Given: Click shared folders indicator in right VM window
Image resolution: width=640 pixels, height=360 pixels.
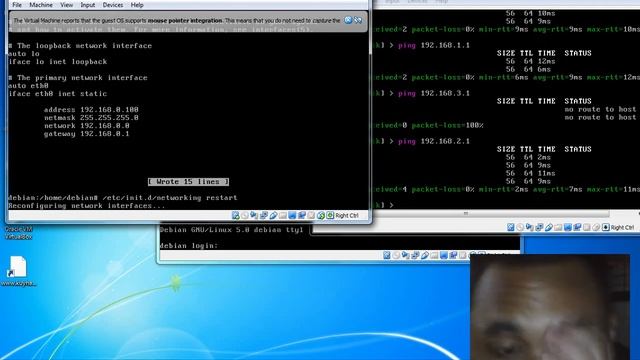Looking at the screenshot, I should point(558,227).
